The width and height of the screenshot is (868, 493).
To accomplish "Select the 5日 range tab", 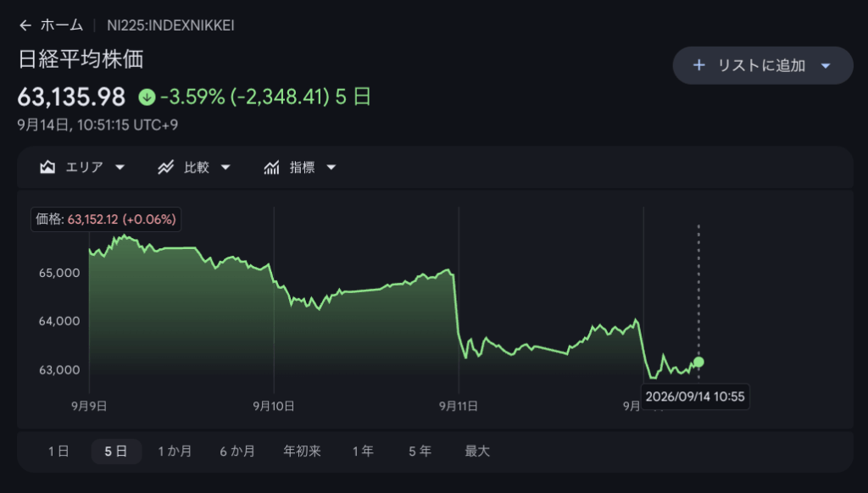I will pyautogui.click(x=116, y=451).
